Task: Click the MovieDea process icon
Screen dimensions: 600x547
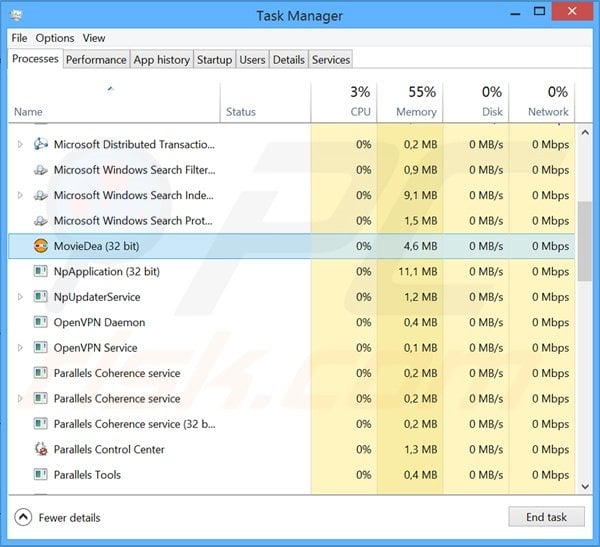Action: point(41,246)
